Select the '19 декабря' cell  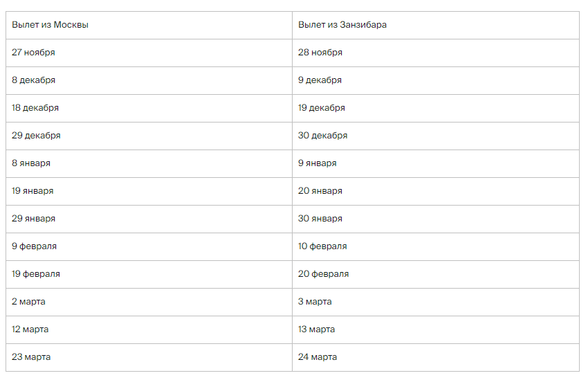click(x=322, y=108)
